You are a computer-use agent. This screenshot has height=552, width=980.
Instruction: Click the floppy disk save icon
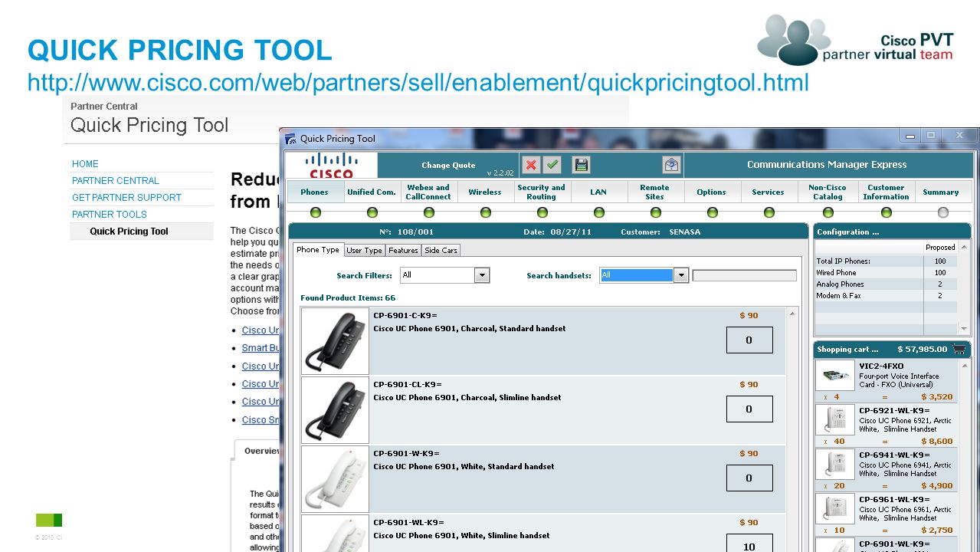coord(581,165)
